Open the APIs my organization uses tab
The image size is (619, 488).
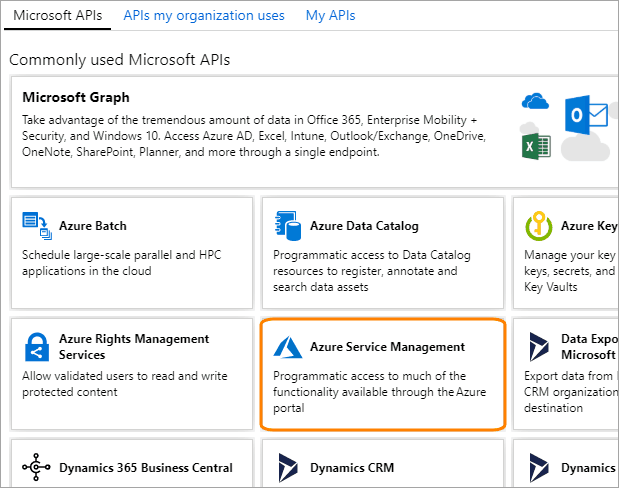pyautogui.click(x=204, y=15)
